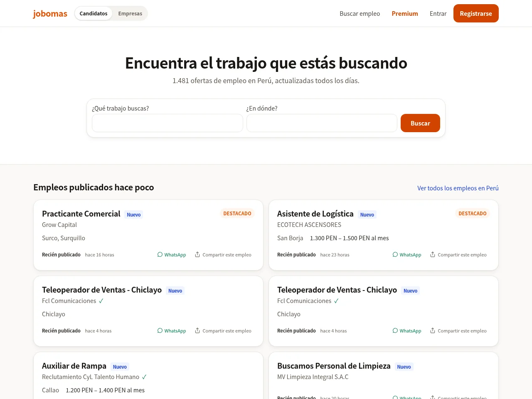Viewport: 532px width, 399px height.
Task: Click share icon on Asistente de Logística card
Action: [x=433, y=254]
